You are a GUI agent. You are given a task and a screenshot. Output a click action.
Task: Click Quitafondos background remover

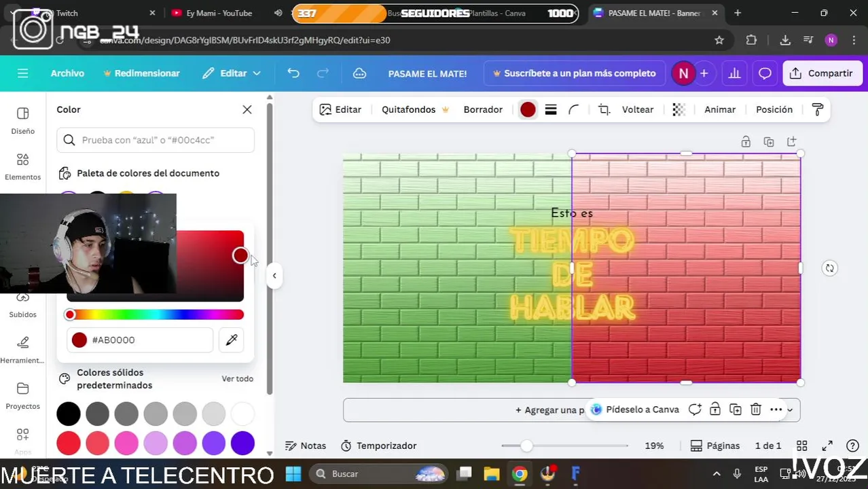[x=415, y=109]
